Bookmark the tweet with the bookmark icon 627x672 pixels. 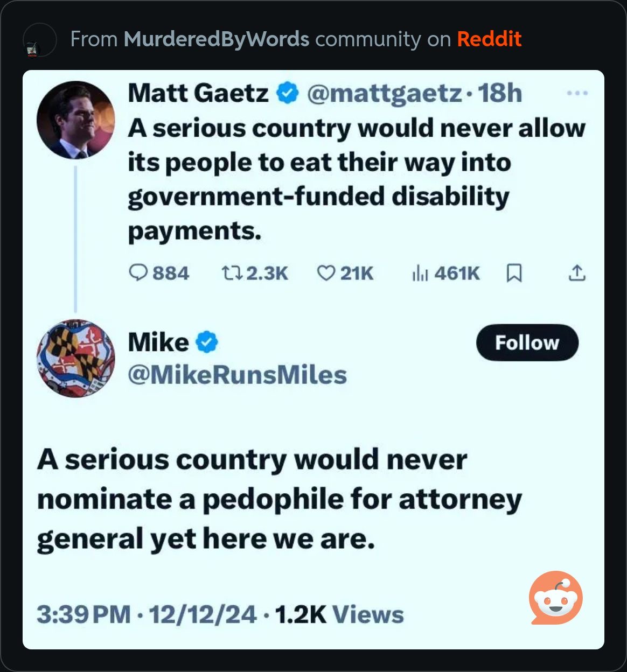pos(514,274)
